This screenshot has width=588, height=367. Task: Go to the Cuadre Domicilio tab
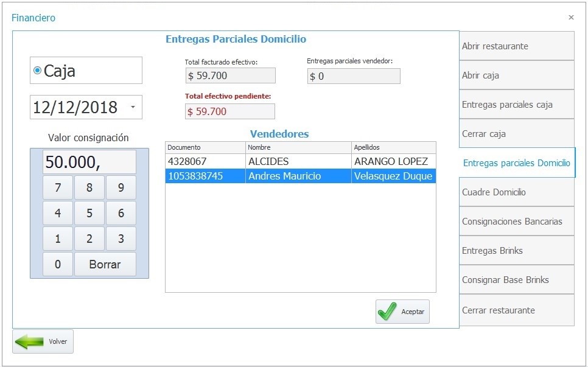(516, 192)
